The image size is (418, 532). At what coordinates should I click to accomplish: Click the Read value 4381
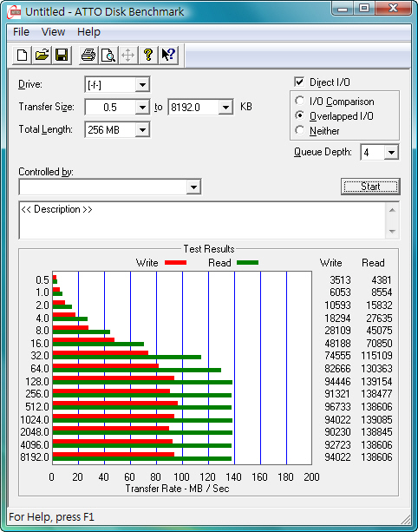click(x=382, y=280)
